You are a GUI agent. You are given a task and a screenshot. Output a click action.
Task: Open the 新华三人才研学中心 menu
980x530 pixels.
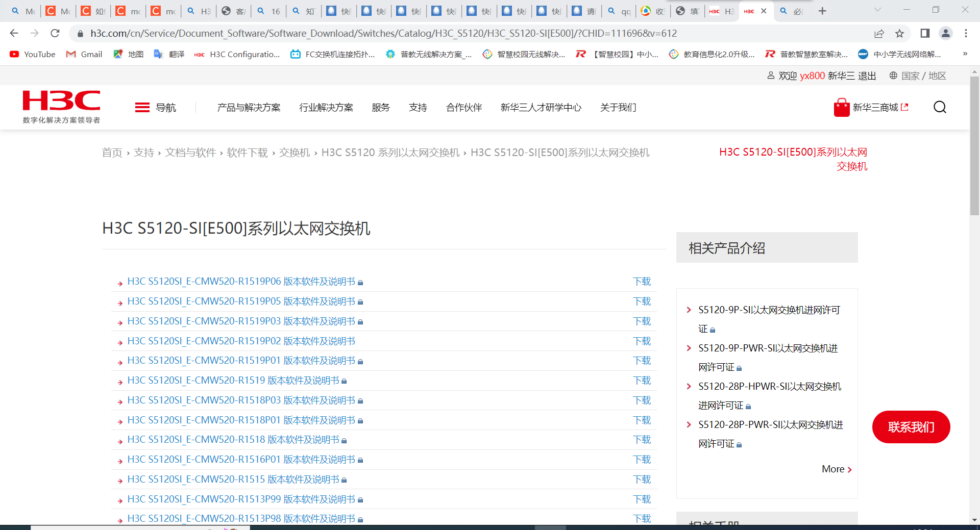pyautogui.click(x=541, y=107)
